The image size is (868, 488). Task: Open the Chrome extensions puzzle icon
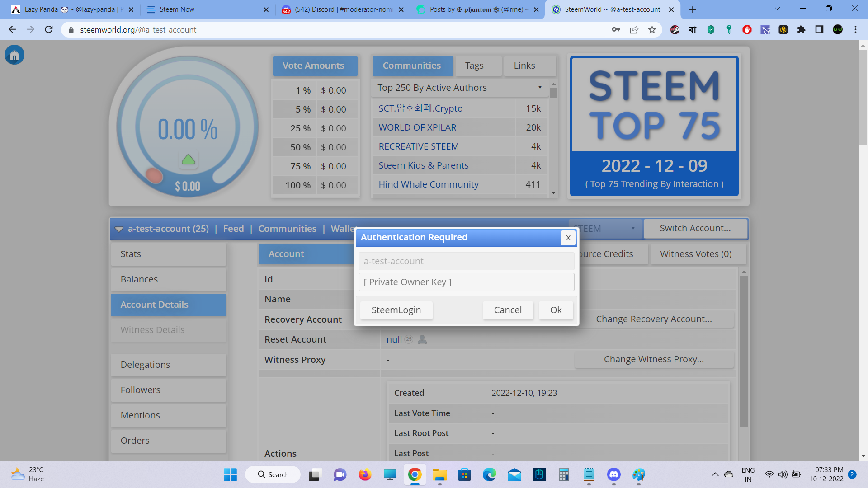(801, 30)
